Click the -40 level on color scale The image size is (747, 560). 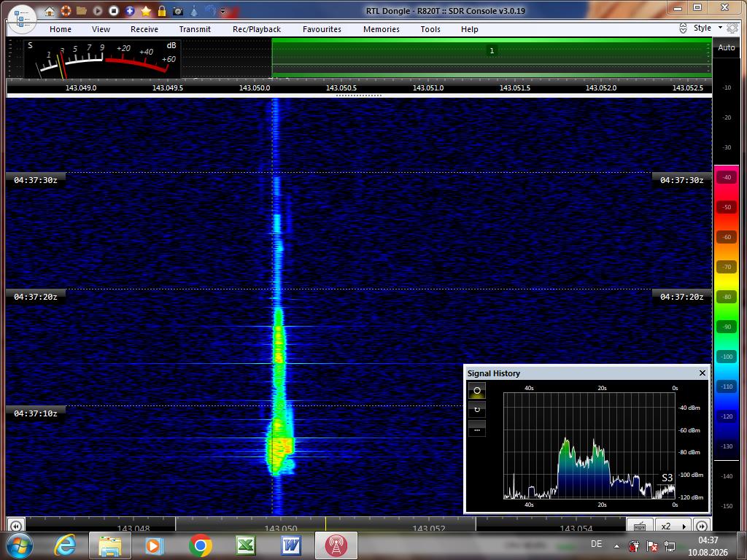tap(726, 177)
